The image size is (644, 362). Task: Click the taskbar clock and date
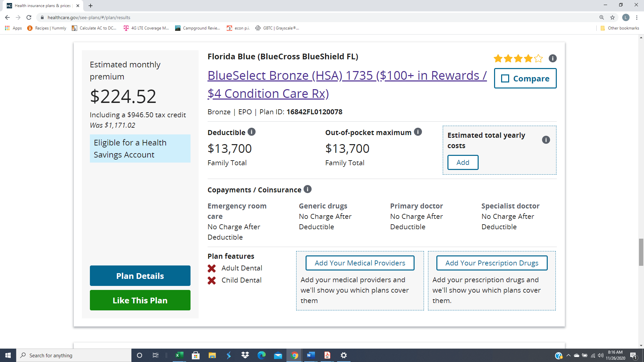(615, 355)
